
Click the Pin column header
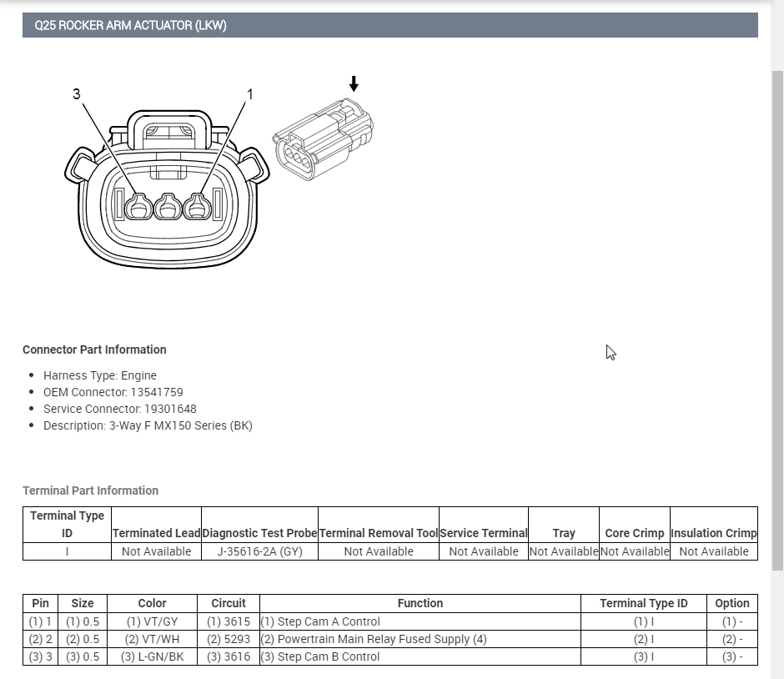pyautogui.click(x=41, y=603)
